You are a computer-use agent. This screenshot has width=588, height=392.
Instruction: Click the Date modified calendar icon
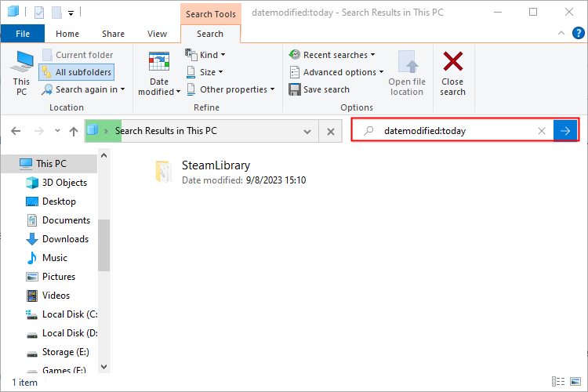tap(159, 63)
